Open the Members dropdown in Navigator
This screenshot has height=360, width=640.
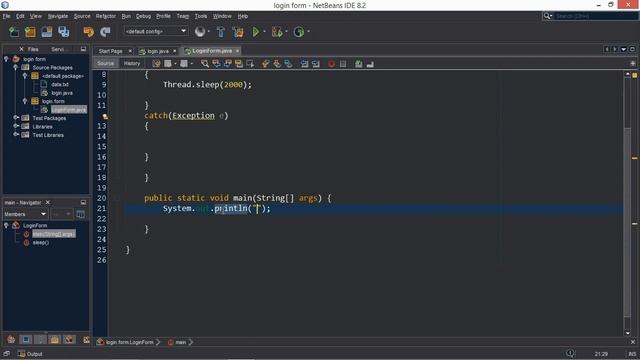25,214
